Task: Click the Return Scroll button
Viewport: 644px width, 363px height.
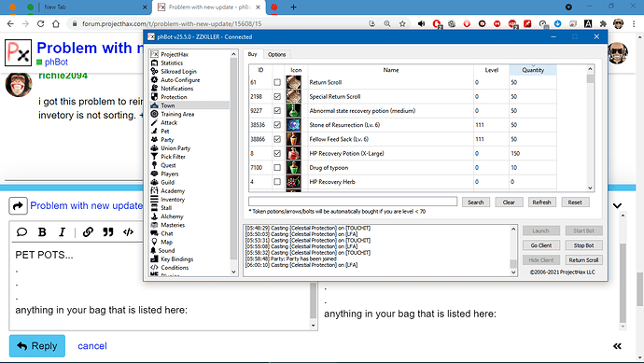Action: click(x=583, y=260)
